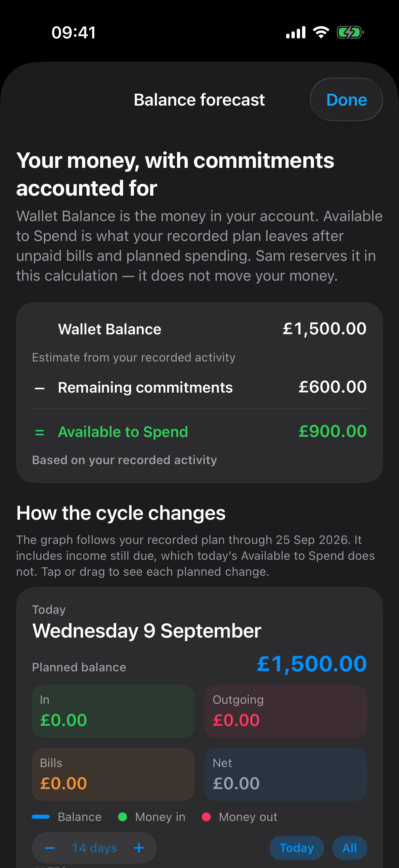
Task: Tap the Wi-Fi status icon
Action: coord(321,32)
